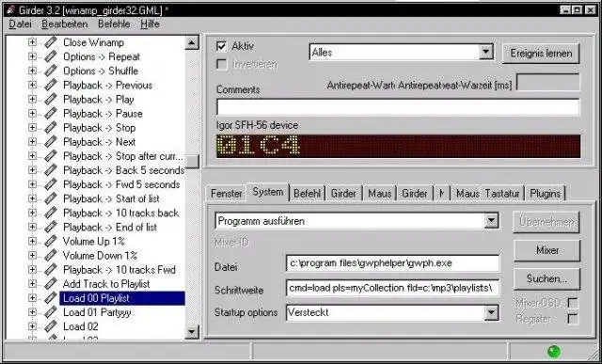The image size is (602, 364).
Task: Expand the Load 00 Playlist tree node
Action: [32, 298]
